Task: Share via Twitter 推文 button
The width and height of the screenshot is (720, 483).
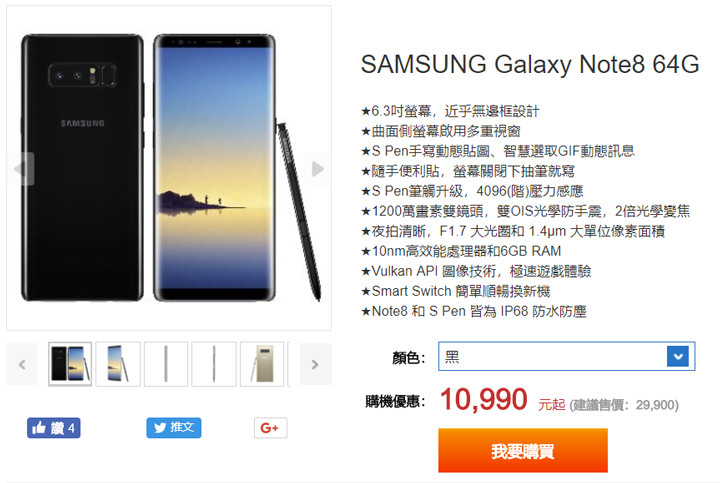Action: (174, 428)
